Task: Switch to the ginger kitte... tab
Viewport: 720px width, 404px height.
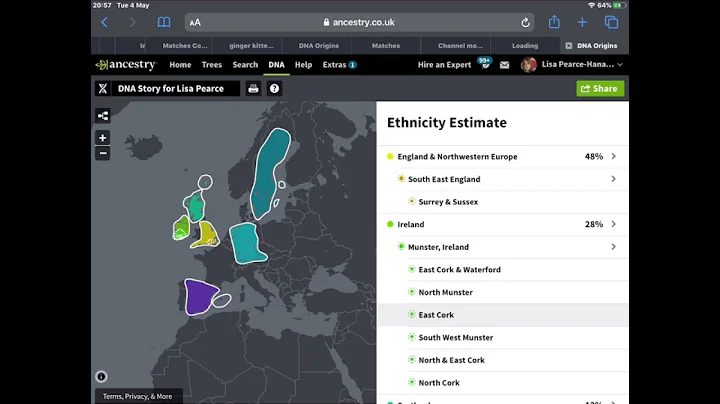Action: coord(251,45)
